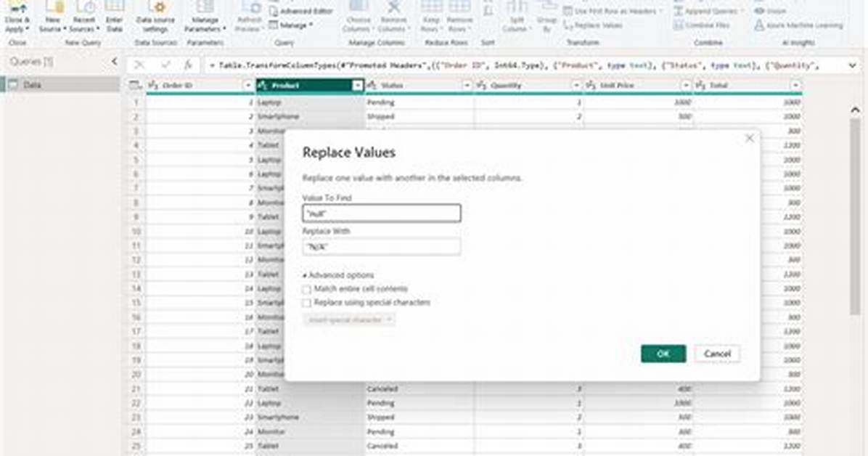Screen dimensions: 868x456
Task: Open the New Source icon
Action: (52, 17)
